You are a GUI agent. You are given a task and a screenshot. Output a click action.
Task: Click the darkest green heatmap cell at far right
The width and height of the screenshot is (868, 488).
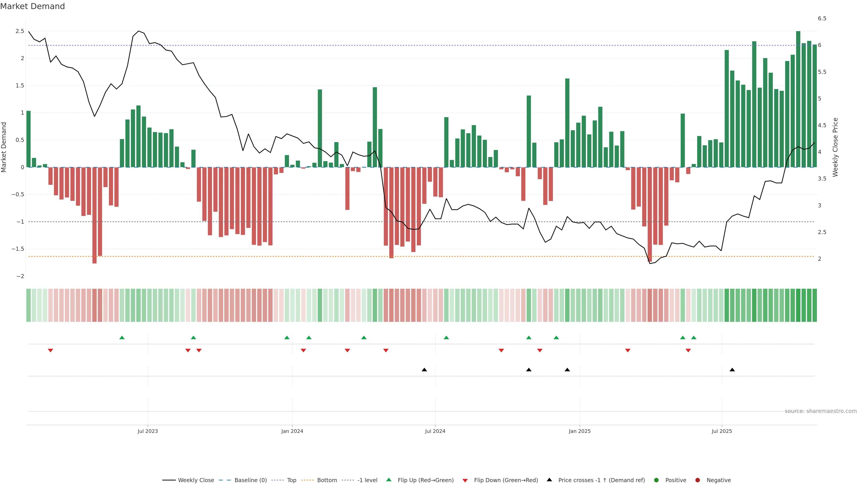point(798,305)
